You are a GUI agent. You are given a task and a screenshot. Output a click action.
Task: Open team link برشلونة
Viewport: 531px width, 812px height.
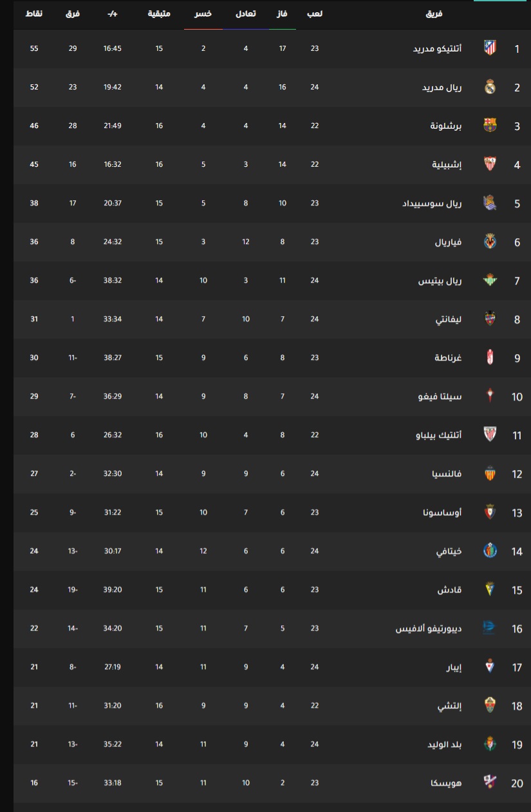click(x=445, y=126)
